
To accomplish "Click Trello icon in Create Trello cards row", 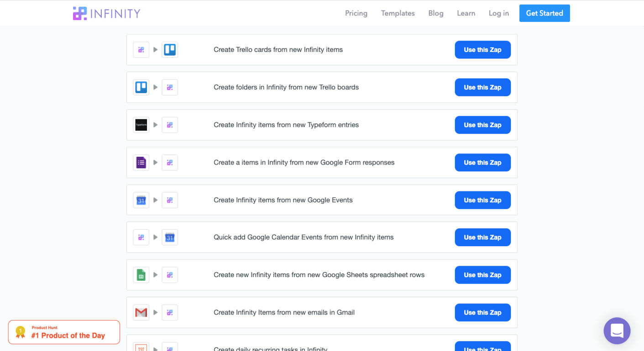I will 170,50.
